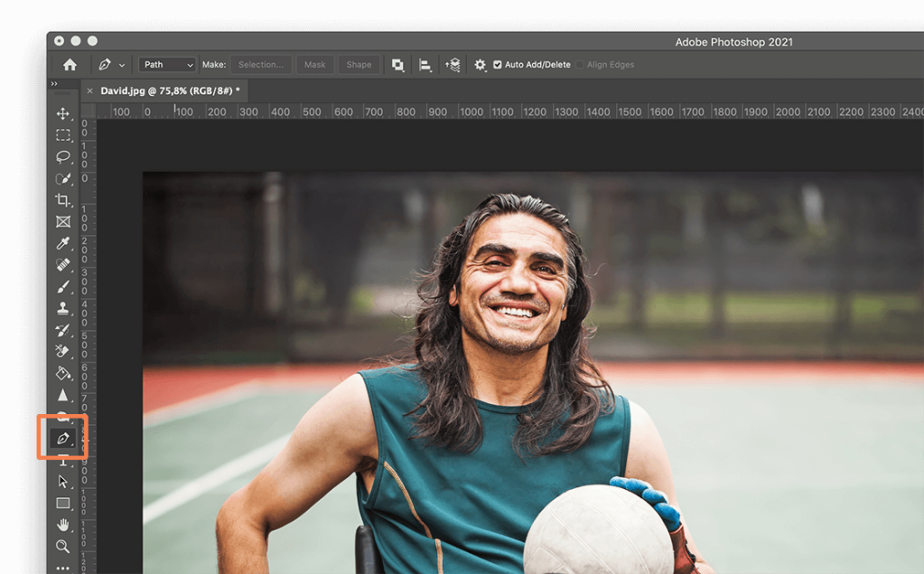
Task: Click the Make Mask button
Action: tap(314, 65)
